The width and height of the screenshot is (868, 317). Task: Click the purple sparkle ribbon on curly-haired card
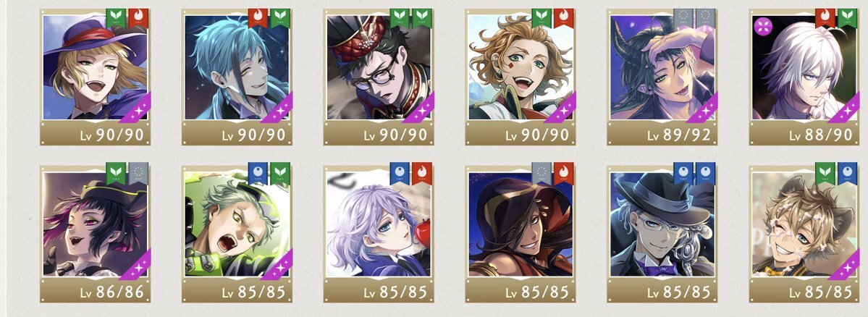pyautogui.click(x=560, y=108)
